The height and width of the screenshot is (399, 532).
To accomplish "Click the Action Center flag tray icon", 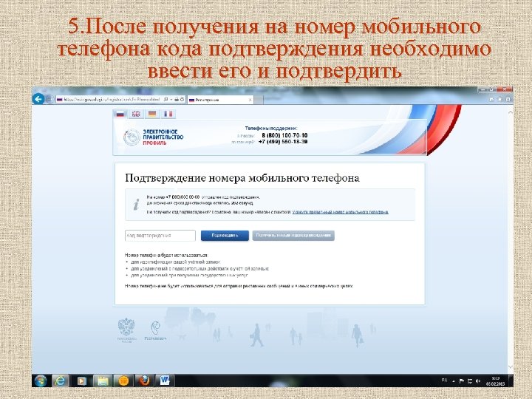I will coord(461,381).
